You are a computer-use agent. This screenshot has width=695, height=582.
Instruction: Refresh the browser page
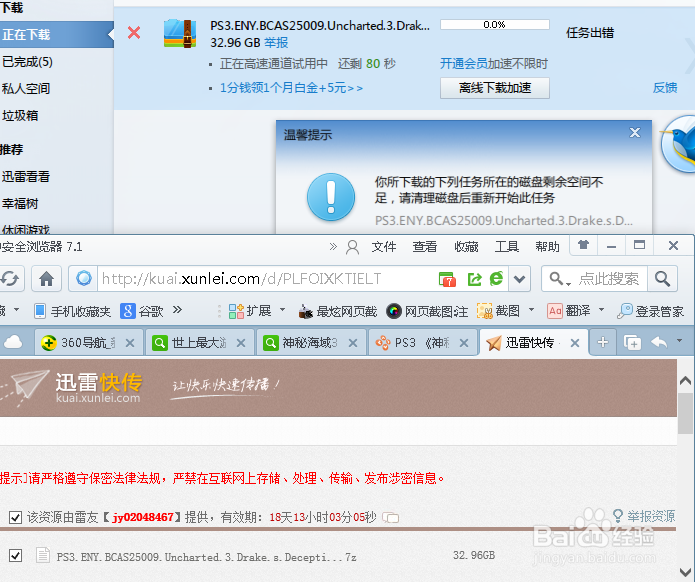(x=10, y=279)
